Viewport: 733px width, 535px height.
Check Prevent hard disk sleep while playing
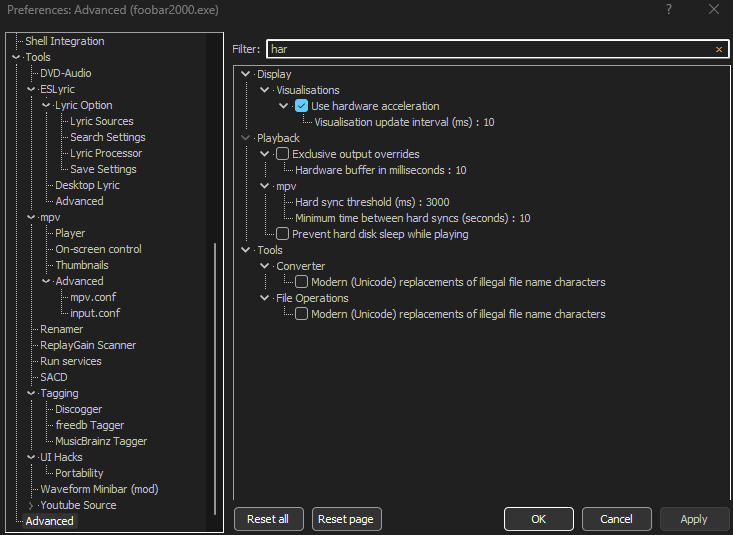(x=282, y=234)
